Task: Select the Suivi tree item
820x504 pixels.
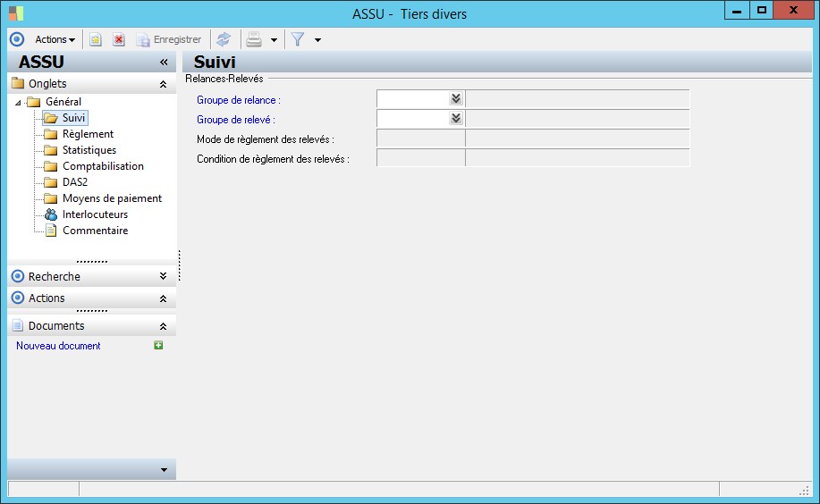Action: click(x=73, y=118)
